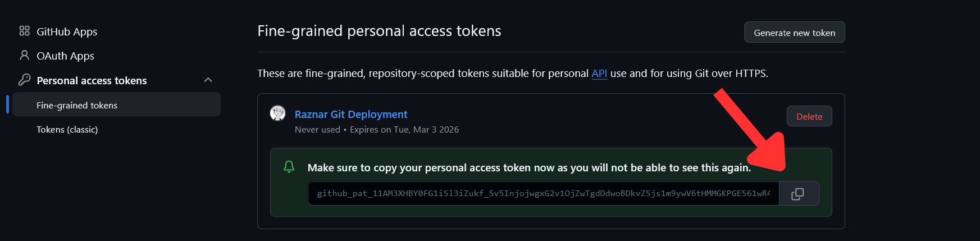This screenshot has height=241, width=980.
Task: Open the Raznar Git Deployment token link
Action: [x=351, y=114]
